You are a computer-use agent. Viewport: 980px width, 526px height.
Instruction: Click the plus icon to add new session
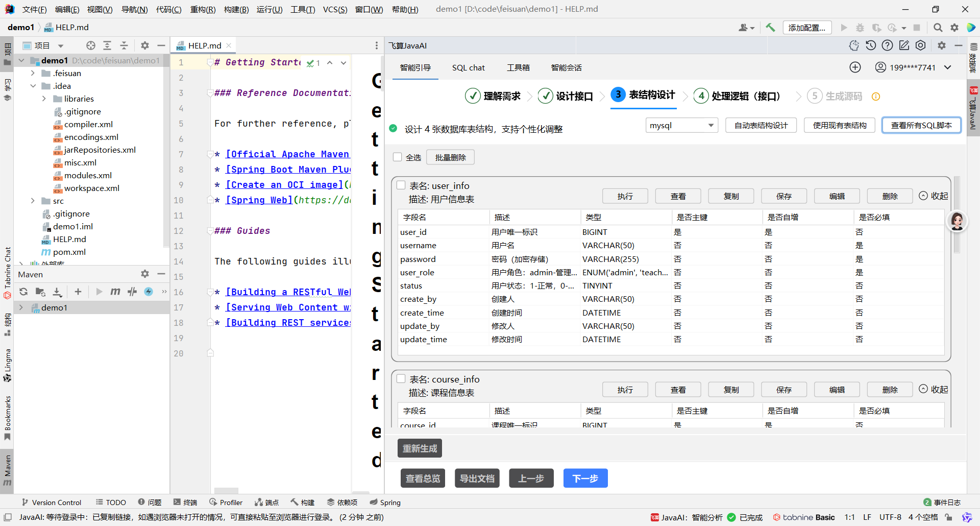click(x=855, y=67)
